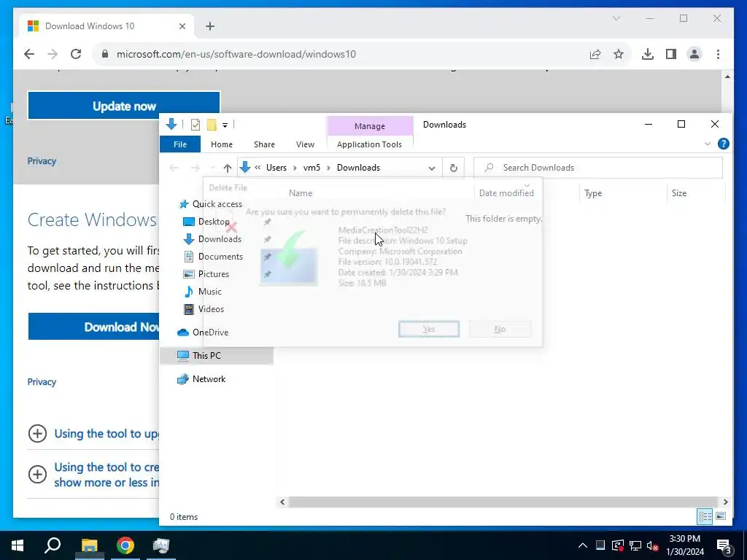Open Chrome three-dot menu

[x=718, y=54]
